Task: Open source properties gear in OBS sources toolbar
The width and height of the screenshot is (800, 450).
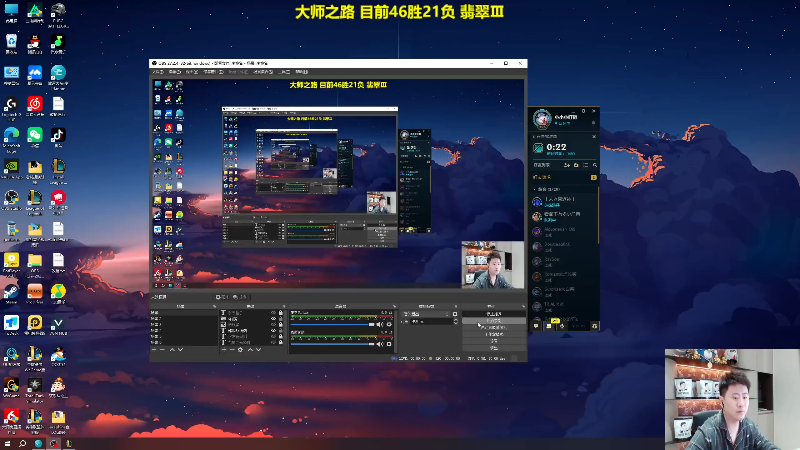Action: (240, 349)
